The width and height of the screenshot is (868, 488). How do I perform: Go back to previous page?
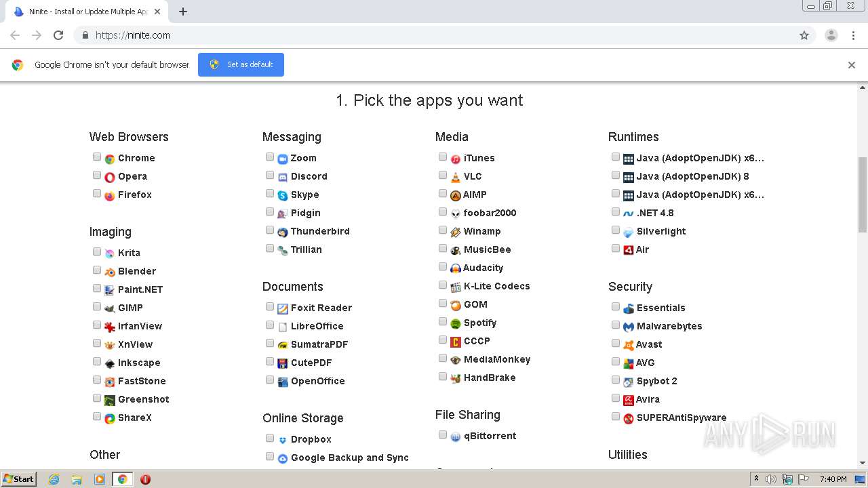15,35
